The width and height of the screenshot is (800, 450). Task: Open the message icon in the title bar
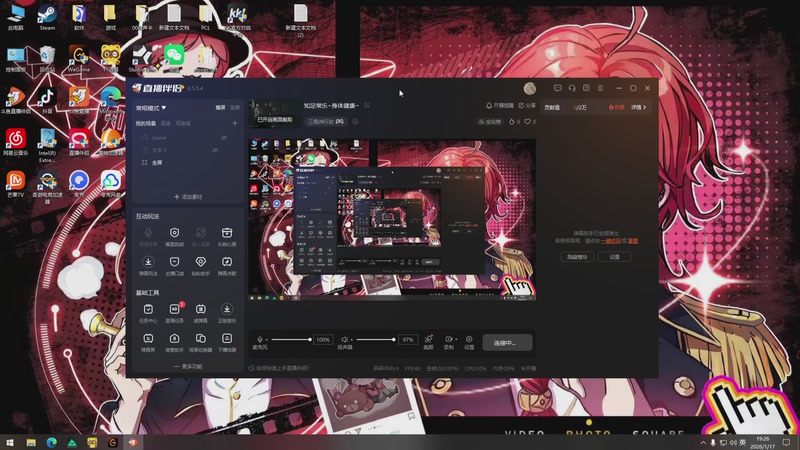coord(558,88)
